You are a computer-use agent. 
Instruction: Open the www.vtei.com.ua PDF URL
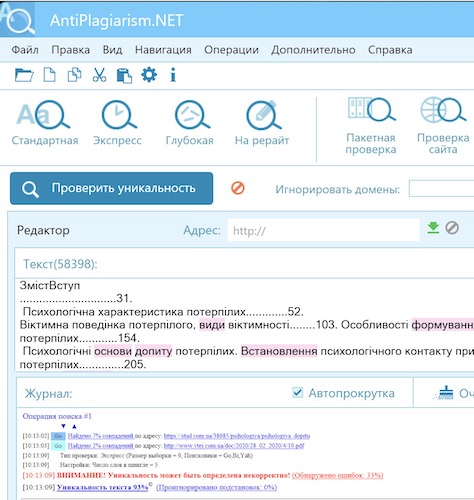(234, 446)
